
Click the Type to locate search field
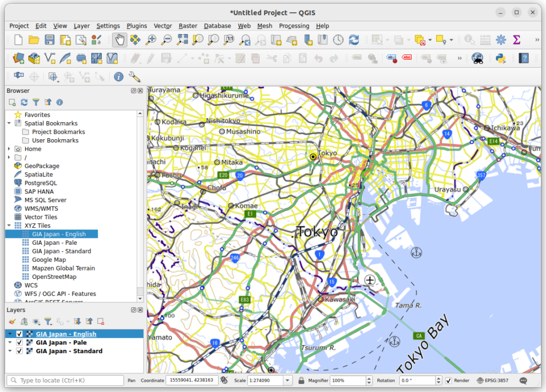tap(69, 381)
